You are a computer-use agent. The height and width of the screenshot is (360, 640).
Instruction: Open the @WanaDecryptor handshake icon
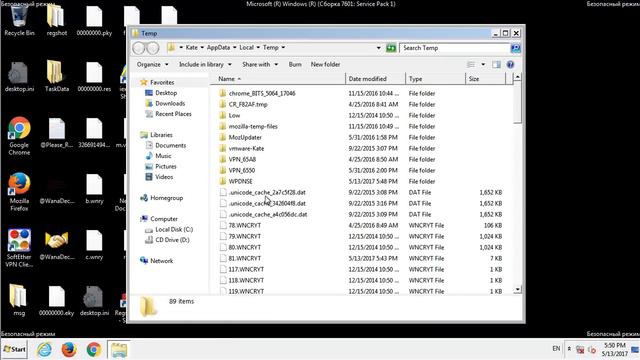coord(57,245)
